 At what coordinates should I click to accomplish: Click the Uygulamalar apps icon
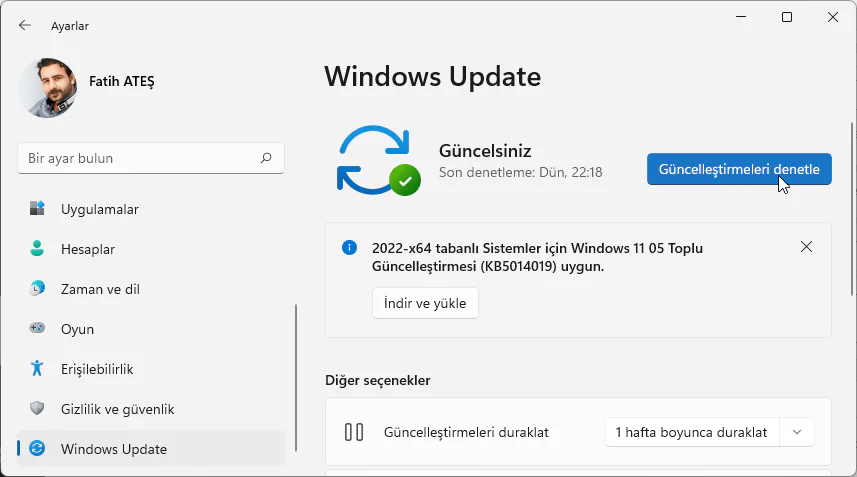coord(38,209)
